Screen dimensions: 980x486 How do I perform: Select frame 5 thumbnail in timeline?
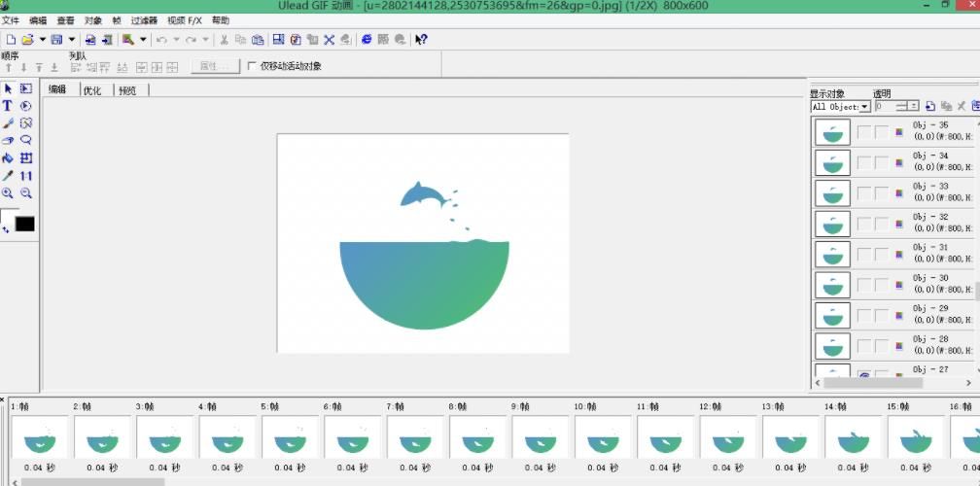(290, 437)
